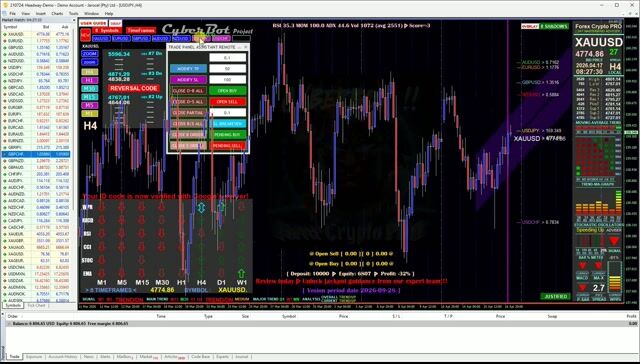Viewport: 640px width, 364px height.
Task: Select XAUUSD row in Market Watch
Action: [36, 34]
